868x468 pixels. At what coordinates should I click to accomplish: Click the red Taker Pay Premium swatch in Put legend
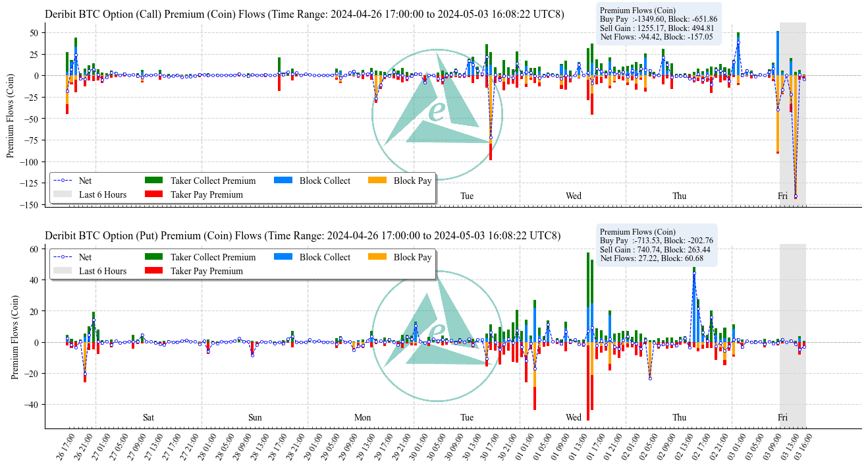(153, 272)
